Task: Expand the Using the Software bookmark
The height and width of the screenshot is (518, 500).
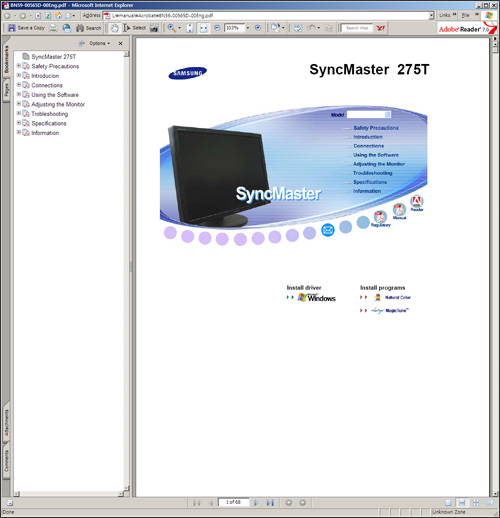Action: [19, 94]
